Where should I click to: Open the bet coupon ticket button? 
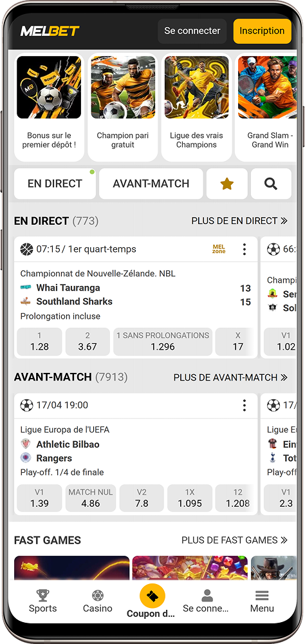152,596
